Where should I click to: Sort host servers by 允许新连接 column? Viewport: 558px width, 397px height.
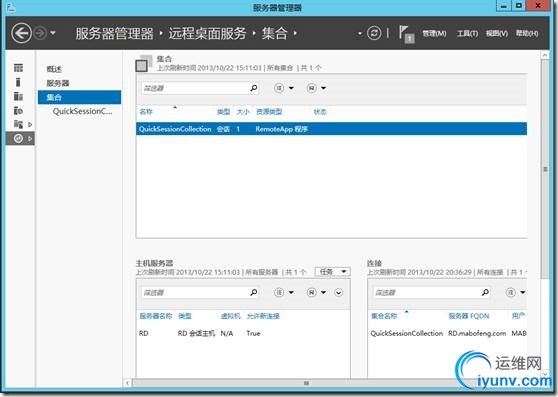coord(263,316)
